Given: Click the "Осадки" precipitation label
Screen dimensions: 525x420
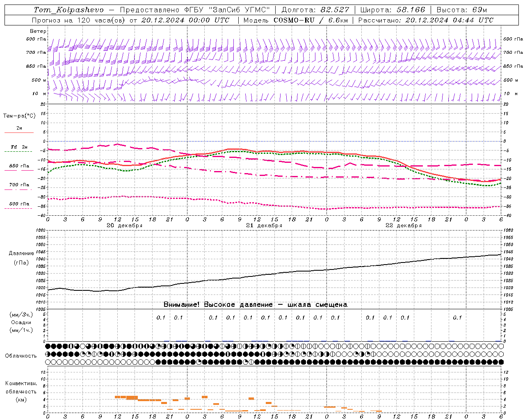Looking at the screenshot, I should 21,322.
